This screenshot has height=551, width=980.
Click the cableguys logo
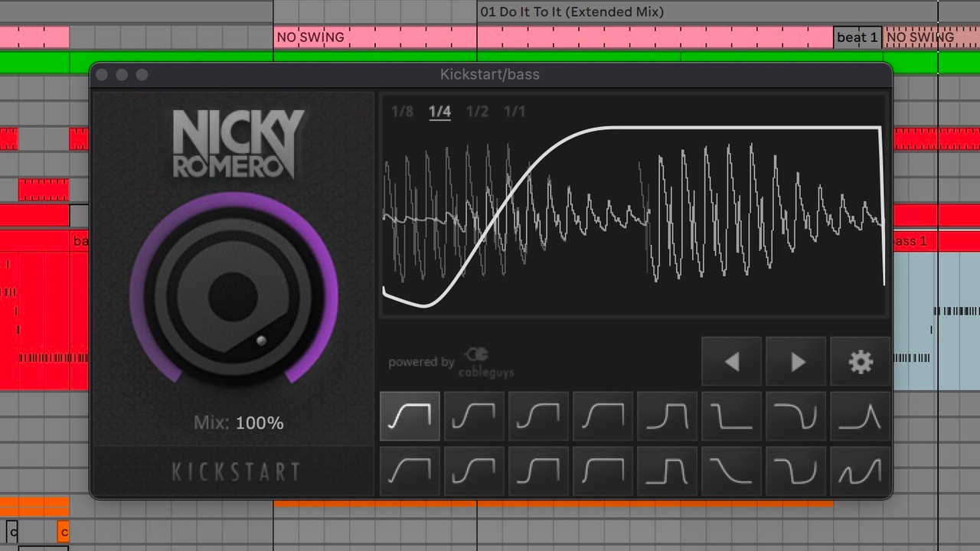[x=486, y=362]
